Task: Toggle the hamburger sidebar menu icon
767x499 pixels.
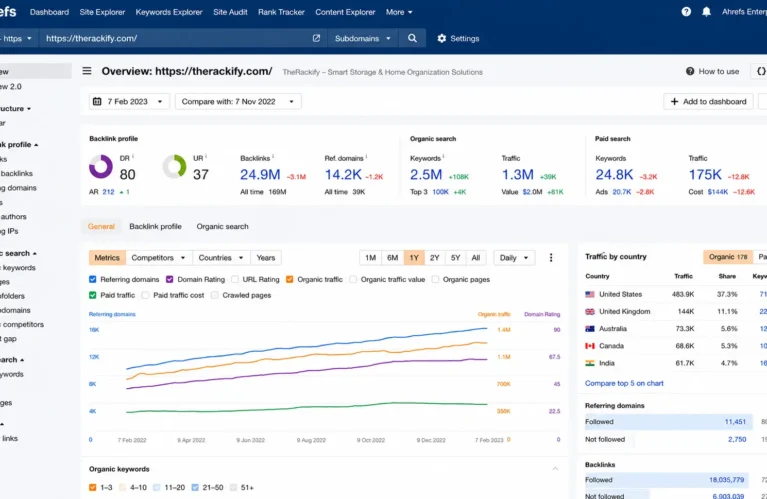Action: pyautogui.click(x=87, y=71)
